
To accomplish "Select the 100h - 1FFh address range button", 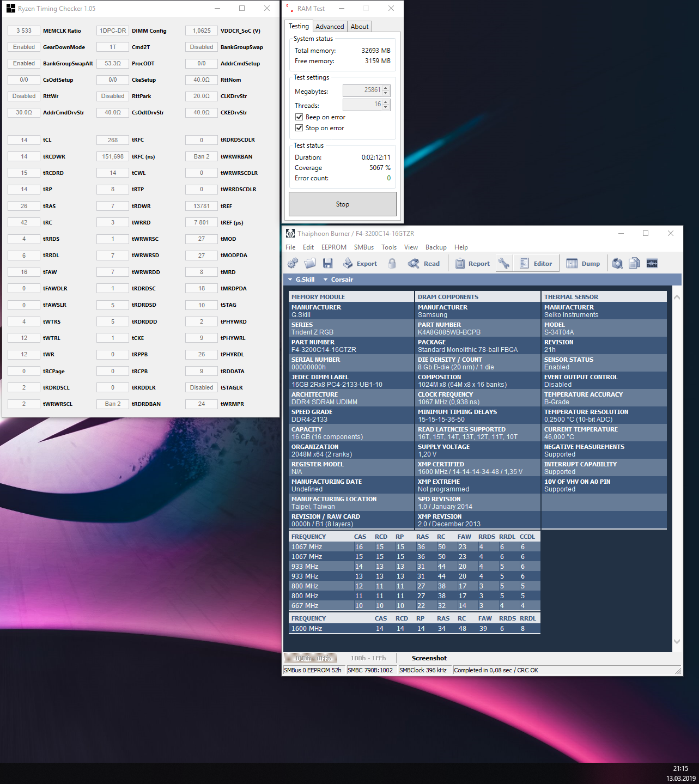I will 368,658.
